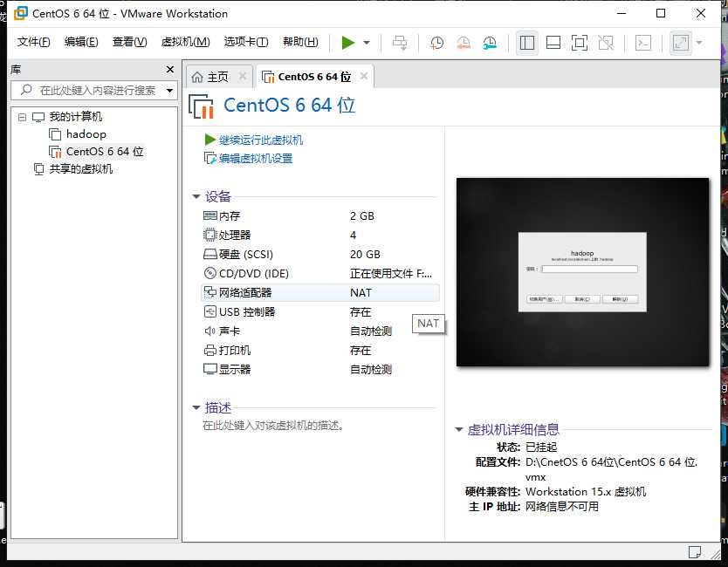Open the library search dropdown arrow
Viewport: 728px width, 567px height.
coord(169,91)
